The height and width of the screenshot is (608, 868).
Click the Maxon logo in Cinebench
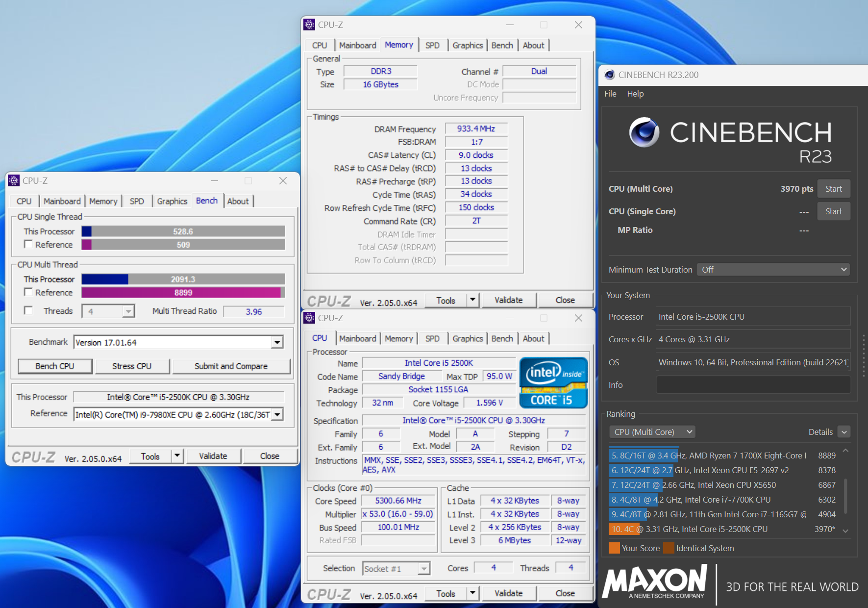[655, 582]
